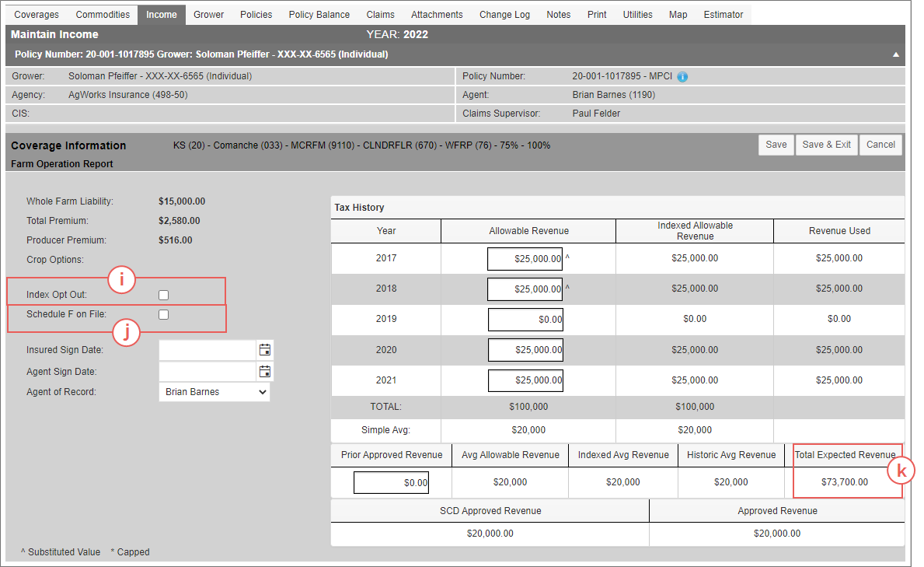924x567 pixels.
Task: Select the 2019 Allowable Revenue input
Action: (x=525, y=319)
